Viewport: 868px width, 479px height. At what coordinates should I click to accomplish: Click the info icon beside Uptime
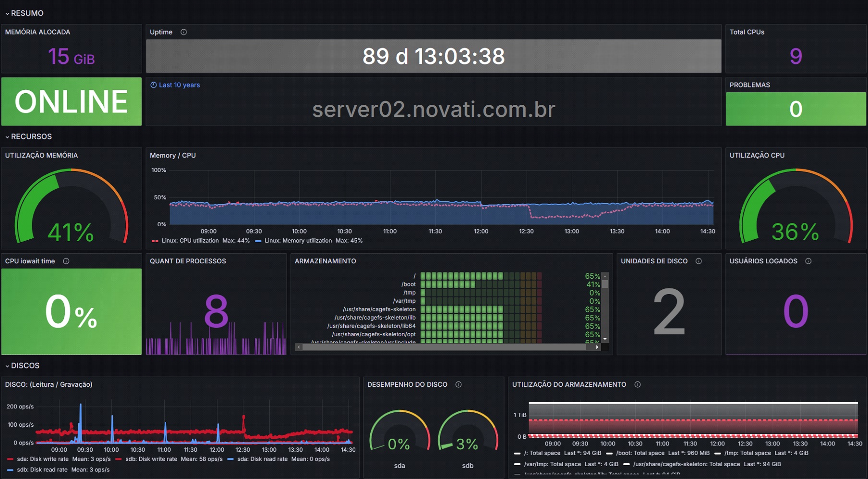tap(183, 32)
